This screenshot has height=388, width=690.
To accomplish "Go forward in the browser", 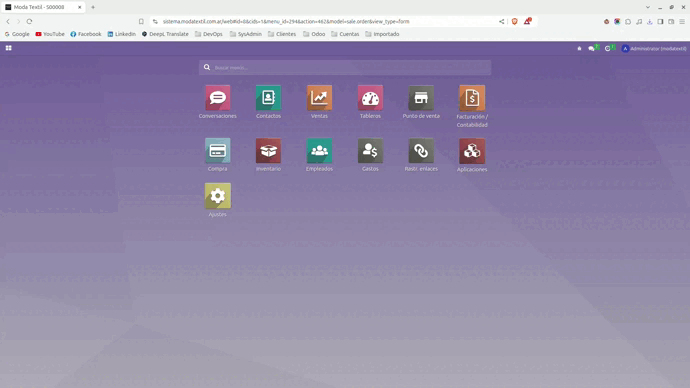I will click(x=18, y=21).
